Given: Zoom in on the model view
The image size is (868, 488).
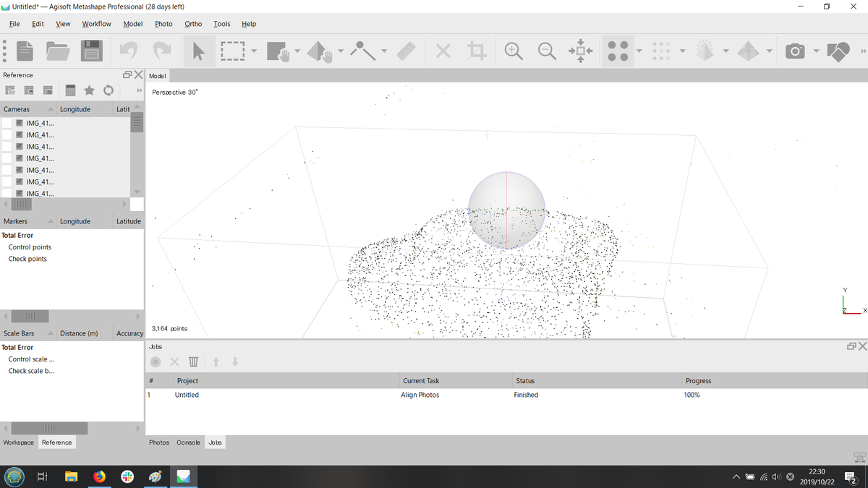Looking at the screenshot, I should coord(513,51).
